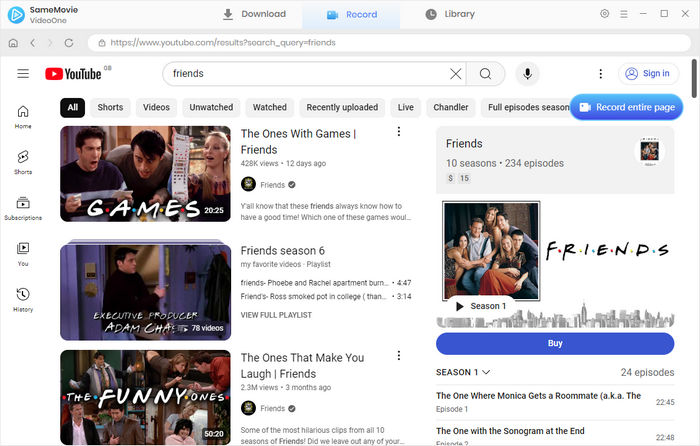Image resolution: width=700 pixels, height=446 pixels.
Task: Click the blue Buy button
Action: point(555,343)
